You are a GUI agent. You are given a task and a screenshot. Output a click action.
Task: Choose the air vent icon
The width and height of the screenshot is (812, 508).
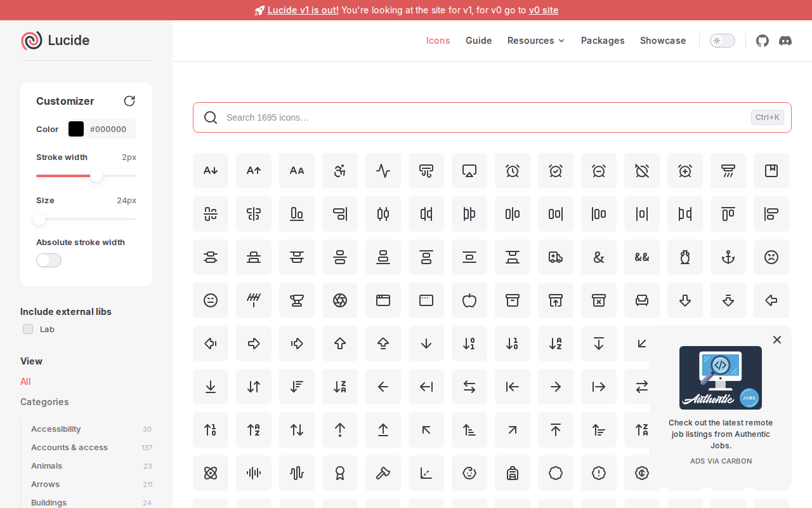point(426,171)
